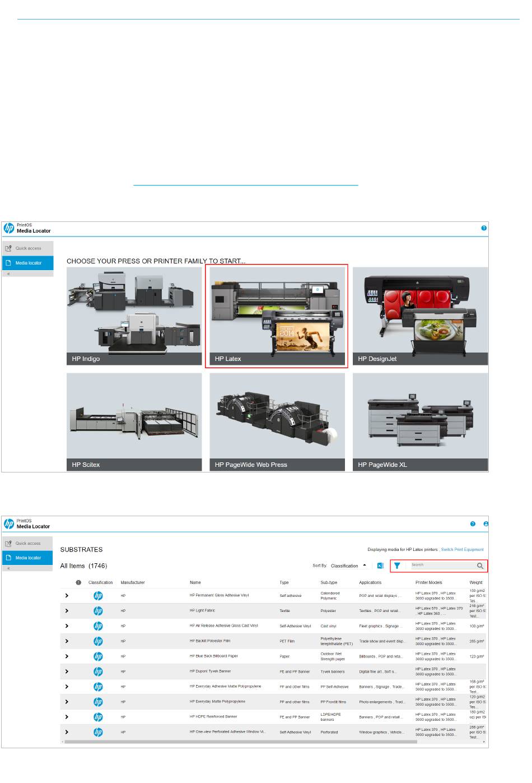Click the 'Tyvek banners' sub-type cell
Screen dimensions: 532x783
click(333, 671)
